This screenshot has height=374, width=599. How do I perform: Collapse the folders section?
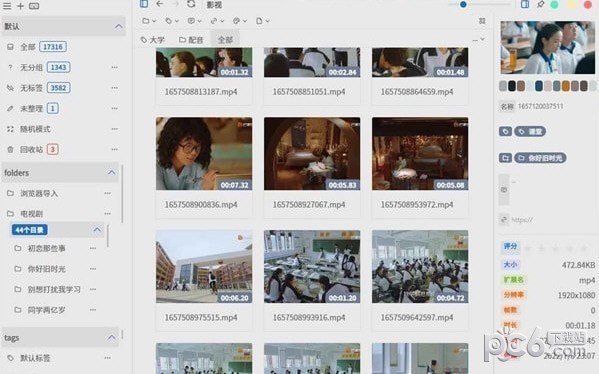click(x=111, y=173)
